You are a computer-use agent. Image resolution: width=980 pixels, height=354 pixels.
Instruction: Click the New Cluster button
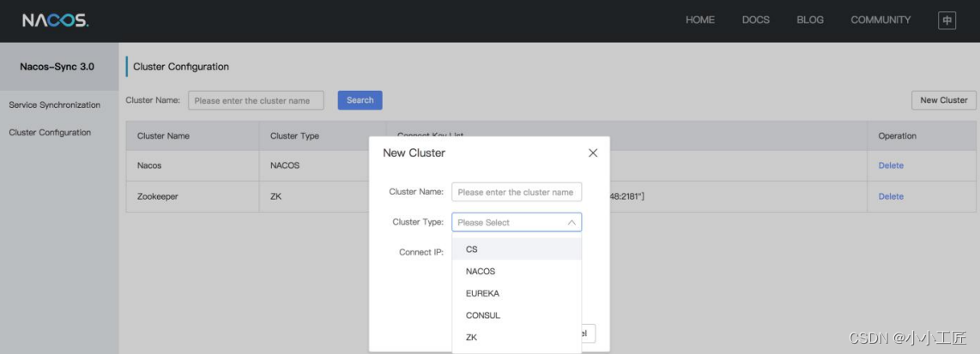click(944, 100)
